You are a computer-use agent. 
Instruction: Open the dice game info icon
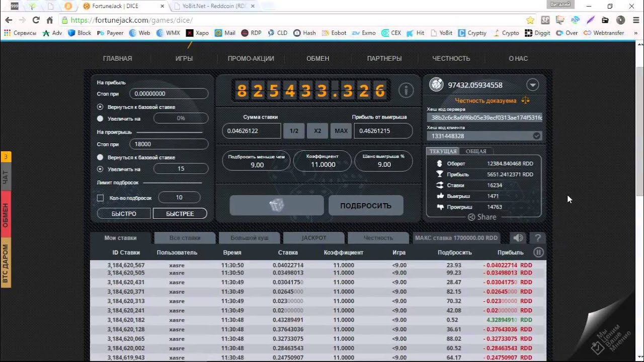406,90
